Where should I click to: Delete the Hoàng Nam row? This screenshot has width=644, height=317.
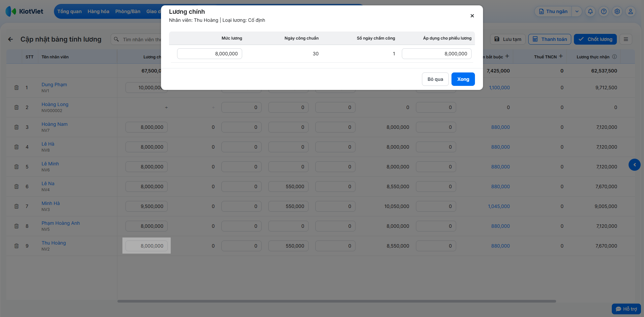(x=16, y=127)
